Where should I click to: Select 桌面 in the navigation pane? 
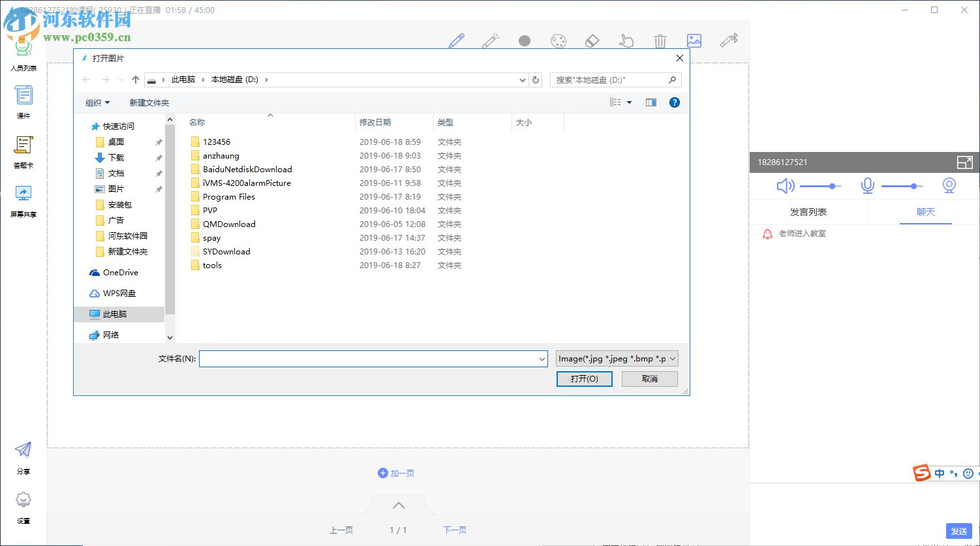click(116, 142)
